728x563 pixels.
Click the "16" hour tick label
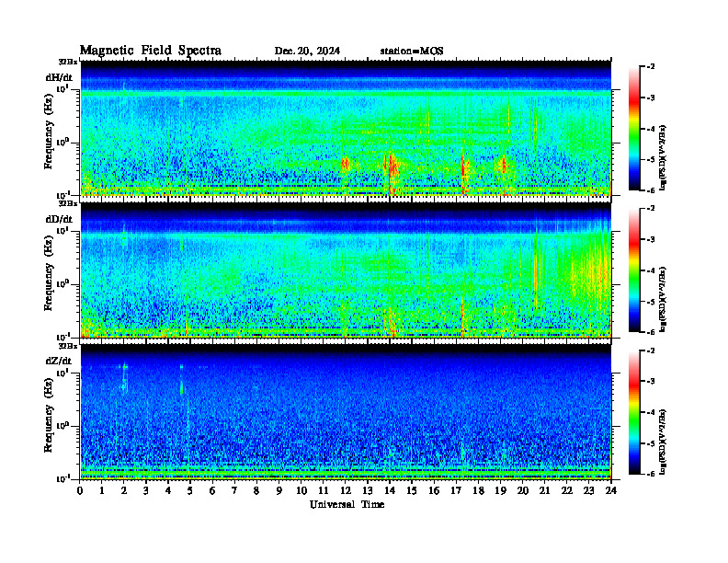[x=434, y=490]
